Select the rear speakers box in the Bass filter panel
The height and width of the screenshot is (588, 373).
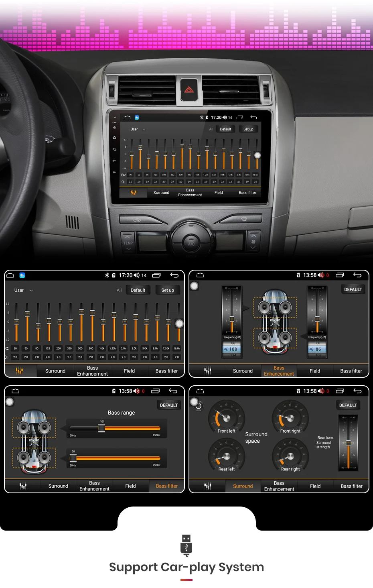[34, 458]
